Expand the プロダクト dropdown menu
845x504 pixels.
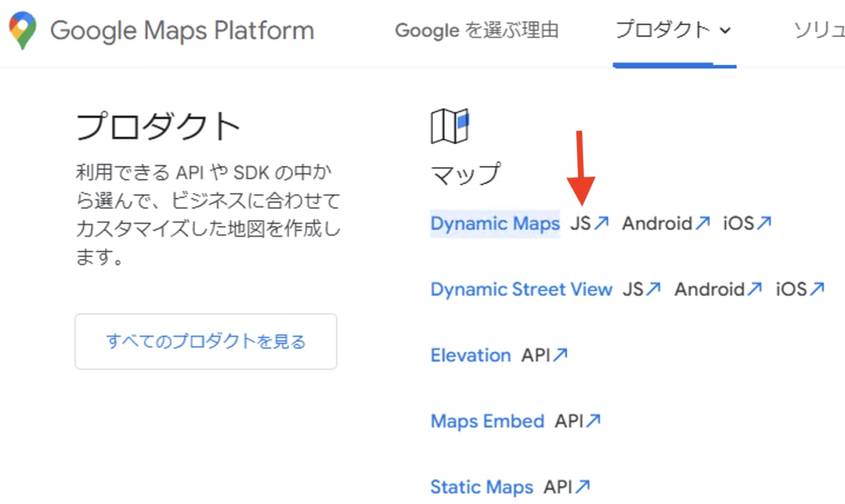coord(674,30)
